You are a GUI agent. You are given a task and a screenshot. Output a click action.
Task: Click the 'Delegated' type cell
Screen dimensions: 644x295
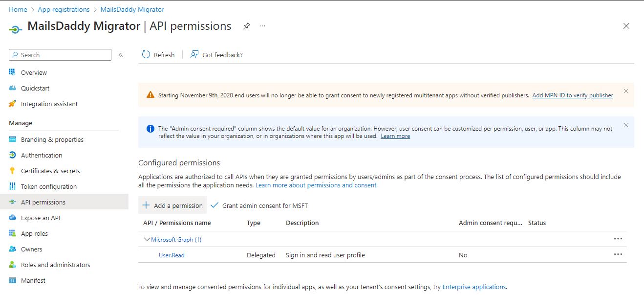tap(261, 255)
